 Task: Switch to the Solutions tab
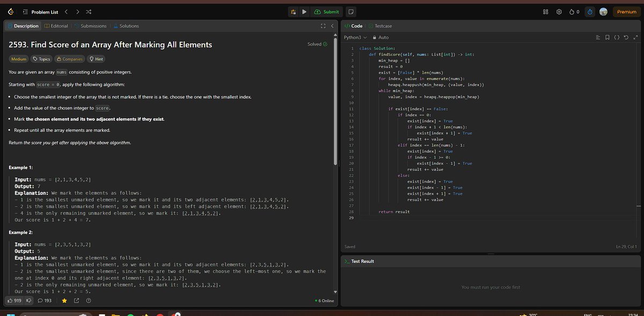(126, 26)
